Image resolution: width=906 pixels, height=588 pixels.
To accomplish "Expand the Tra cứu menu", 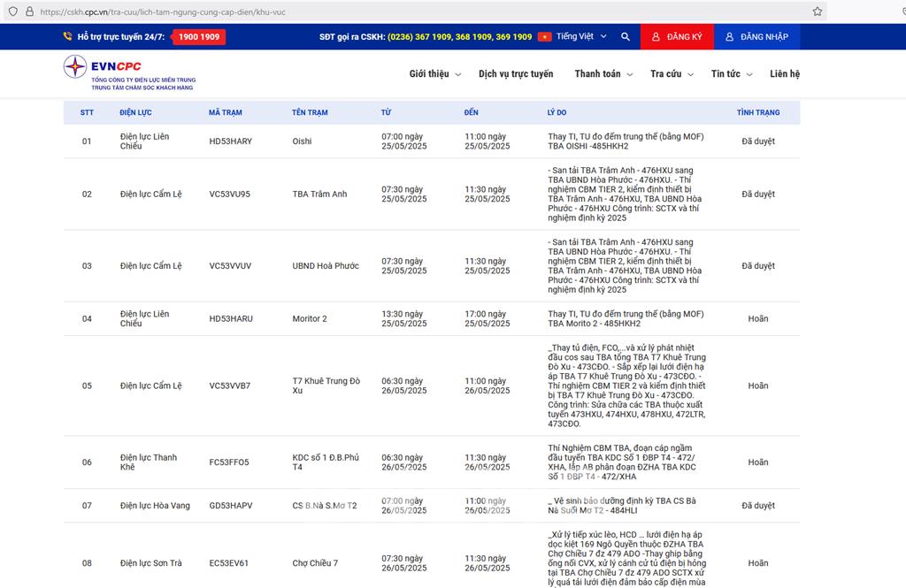I will [x=672, y=74].
